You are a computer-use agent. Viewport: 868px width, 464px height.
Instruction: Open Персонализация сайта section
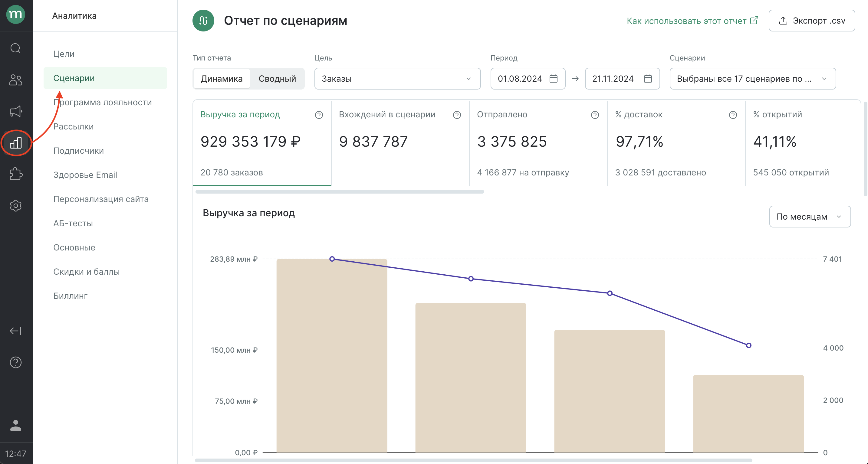click(101, 199)
